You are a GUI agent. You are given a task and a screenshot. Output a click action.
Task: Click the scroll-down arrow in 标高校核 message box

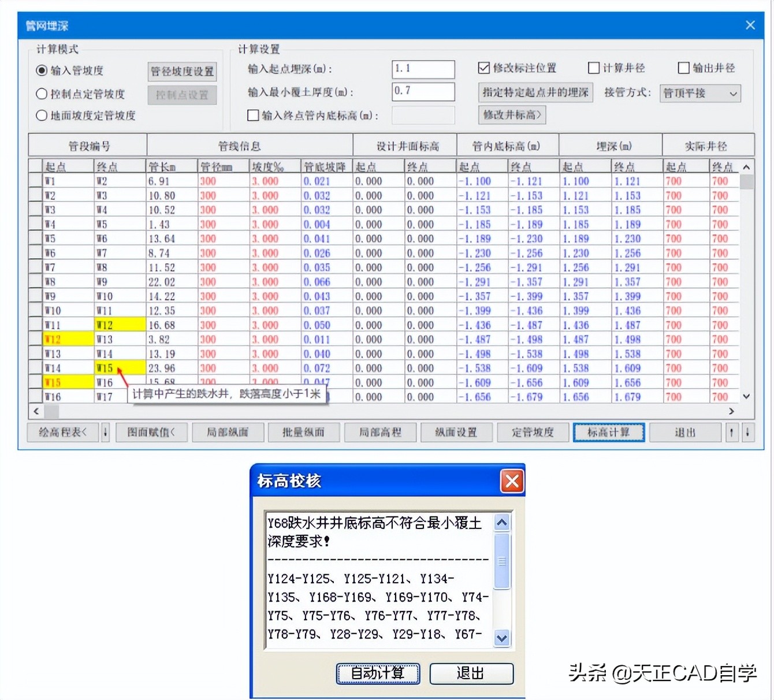tap(501, 639)
